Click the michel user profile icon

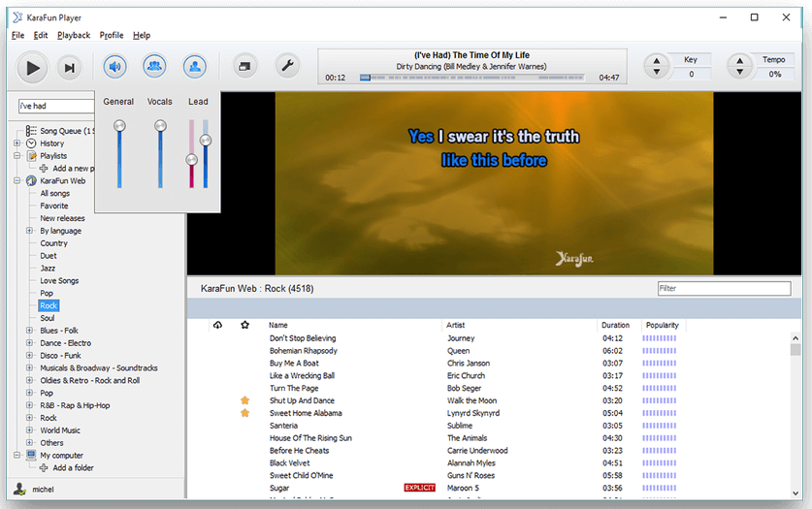tap(19, 489)
